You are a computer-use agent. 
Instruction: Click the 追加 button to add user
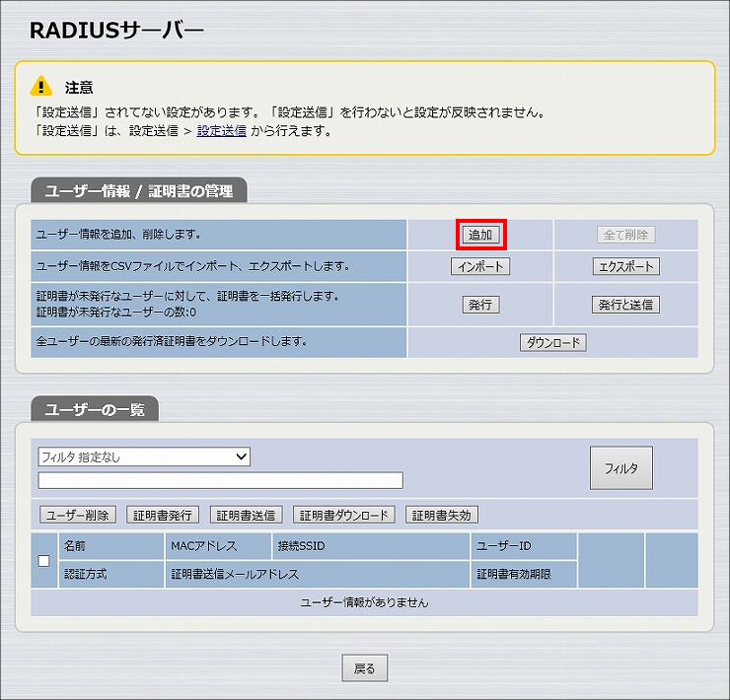(x=481, y=235)
